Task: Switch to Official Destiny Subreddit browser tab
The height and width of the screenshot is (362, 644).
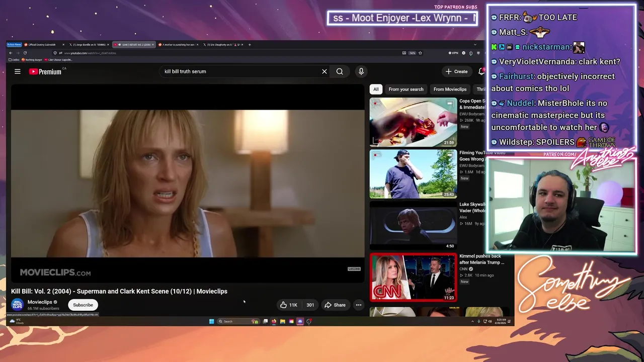Action: [x=44, y=45]
